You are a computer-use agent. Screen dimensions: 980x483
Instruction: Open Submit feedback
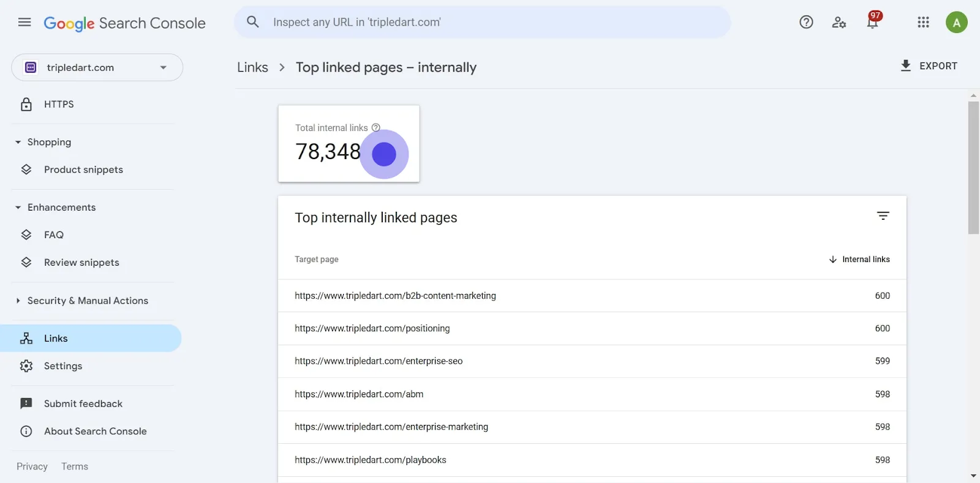click(x=92, y=403)
